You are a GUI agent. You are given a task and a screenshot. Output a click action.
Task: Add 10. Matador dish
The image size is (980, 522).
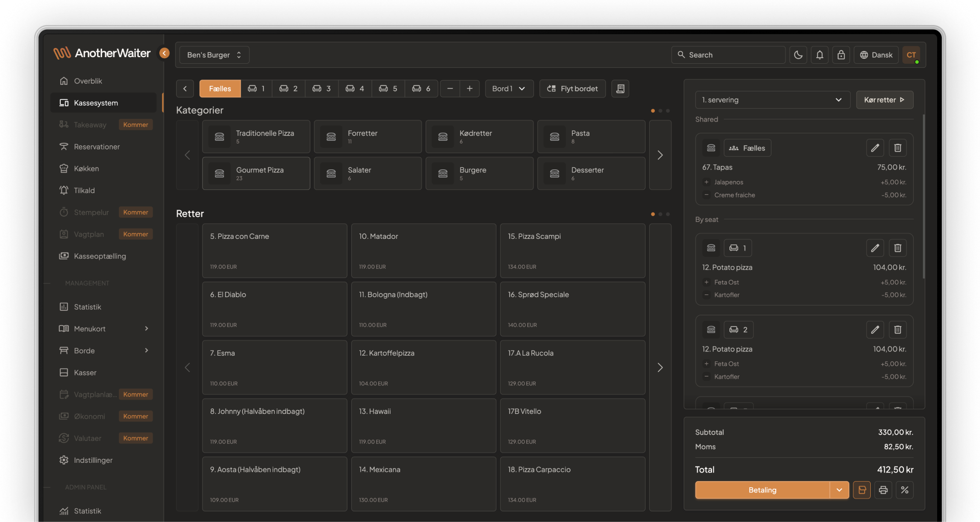point(424,251)
